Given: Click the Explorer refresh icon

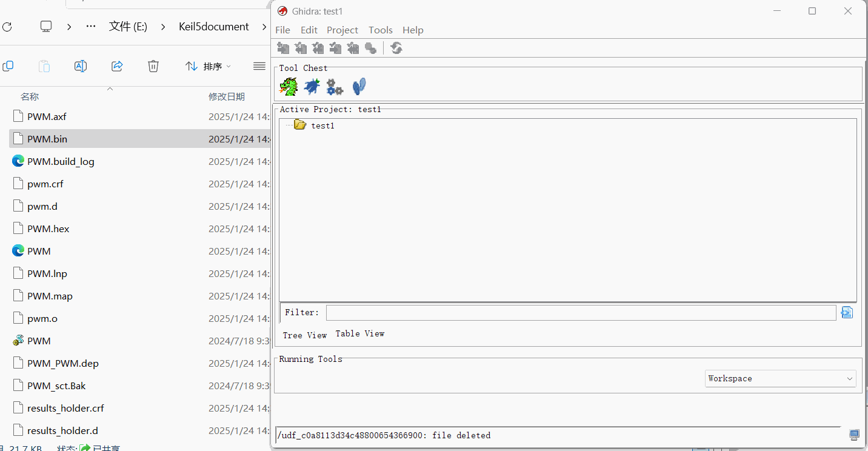Looking at the screenshot, I should [7, 27].
